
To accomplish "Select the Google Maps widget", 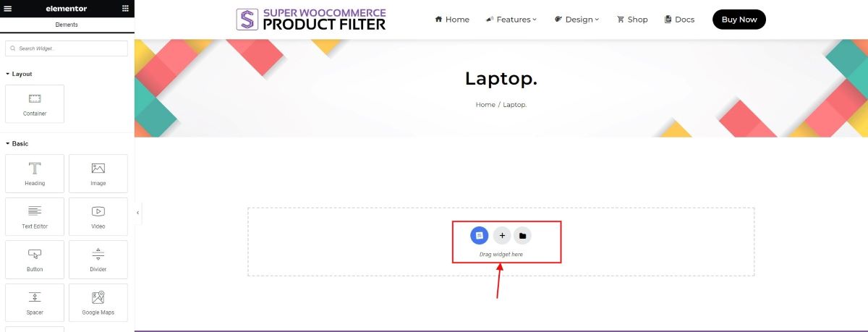I will [98, 302].
